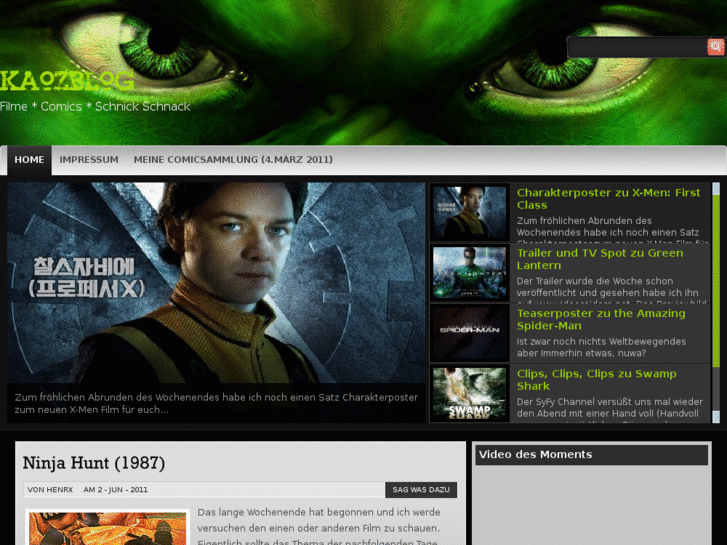
Task: Click the Ninja Hunt poster thumbnail
Action: tap(108, 527)
